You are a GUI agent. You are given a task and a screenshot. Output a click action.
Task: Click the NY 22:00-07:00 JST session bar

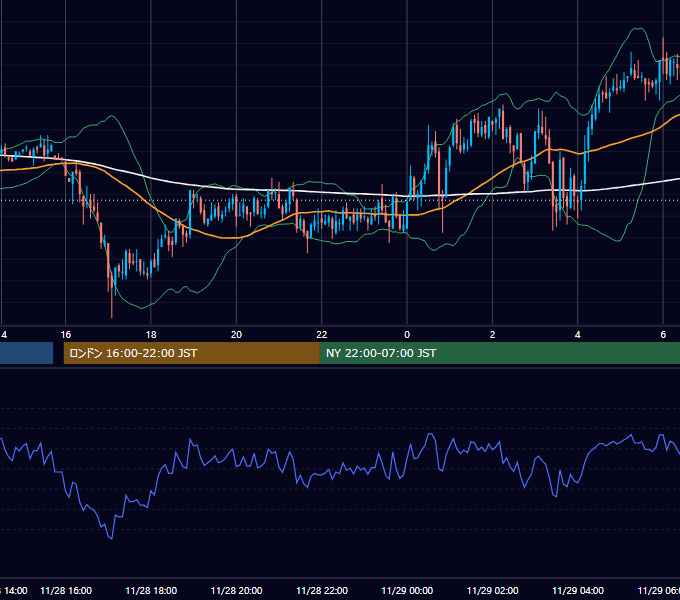500,353
